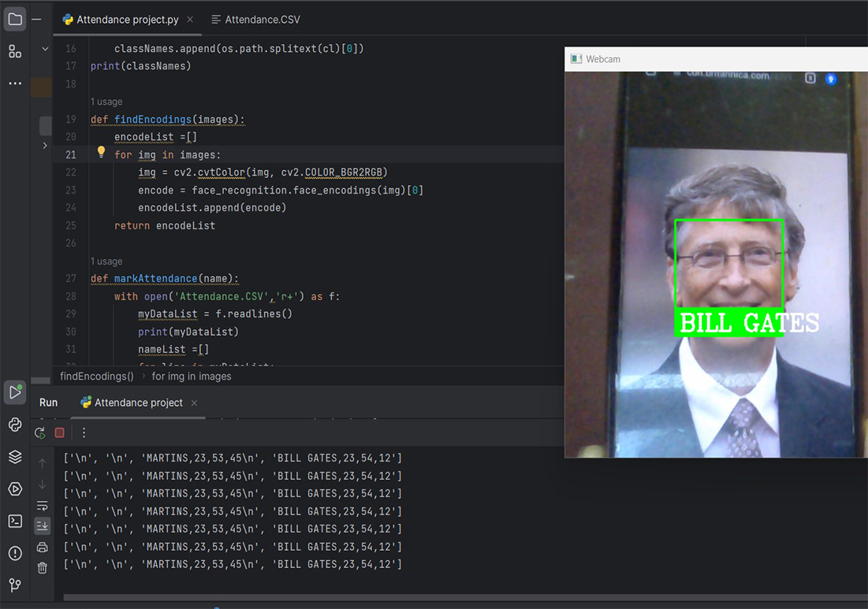Click the Webcam window icon
The width and height of the screenshot is (868, 609).
(x=576, y=58)
